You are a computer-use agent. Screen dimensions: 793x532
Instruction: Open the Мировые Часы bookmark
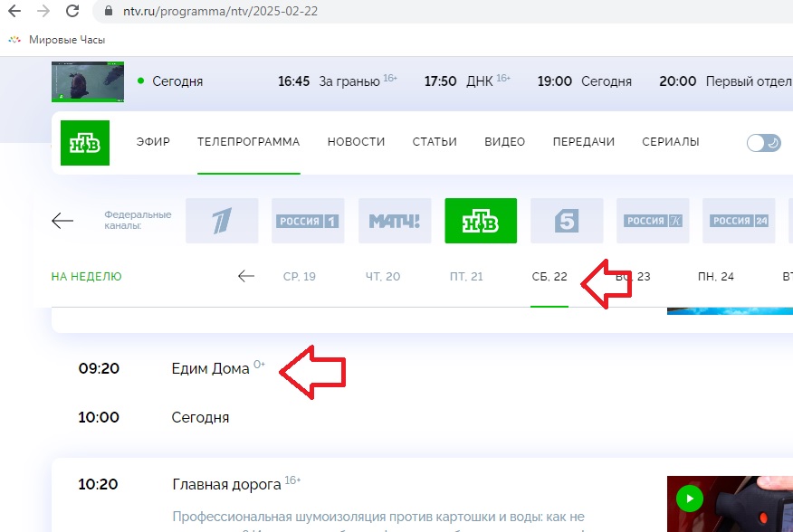pyautogui.click(x=57, y=40)
